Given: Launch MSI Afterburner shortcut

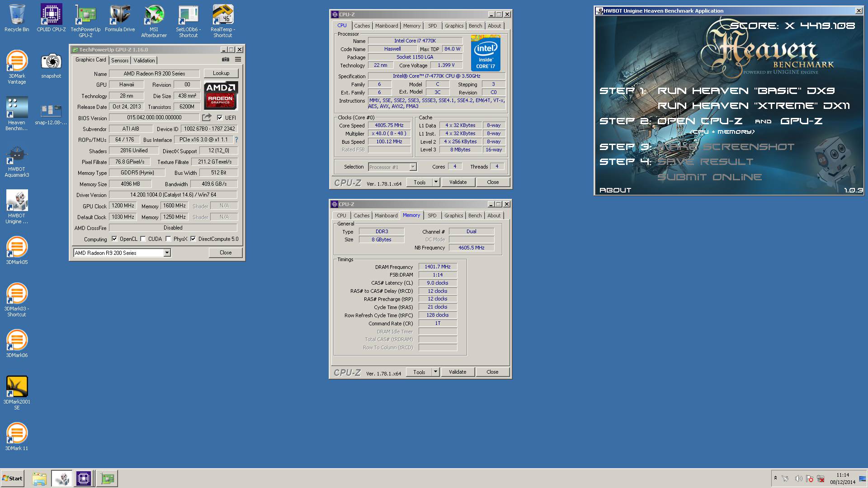Looking at the screenshot, I should [154, 20].
